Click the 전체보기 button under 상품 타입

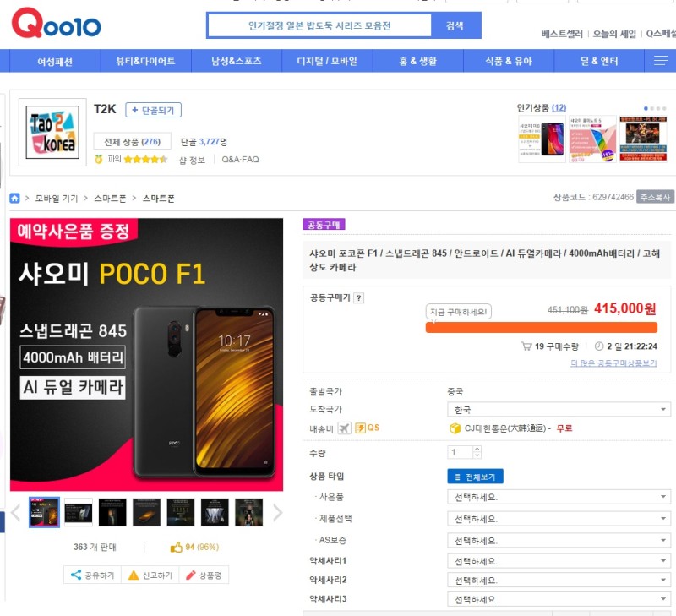(x=475, y=477)
